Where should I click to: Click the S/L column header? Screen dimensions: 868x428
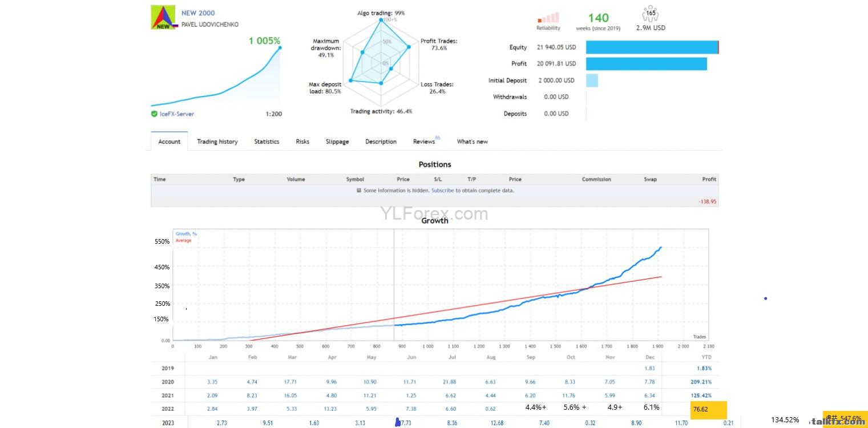click(x=438, y=179)
